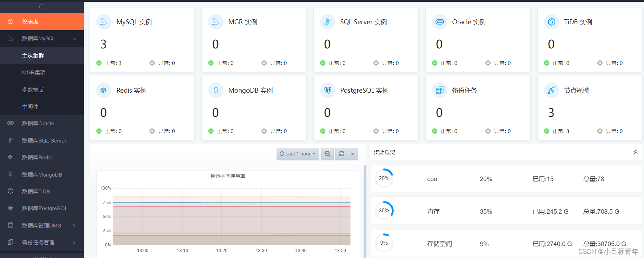Open 数据库SQL Server in sidebar
The image size is (644, 258).
42,140
